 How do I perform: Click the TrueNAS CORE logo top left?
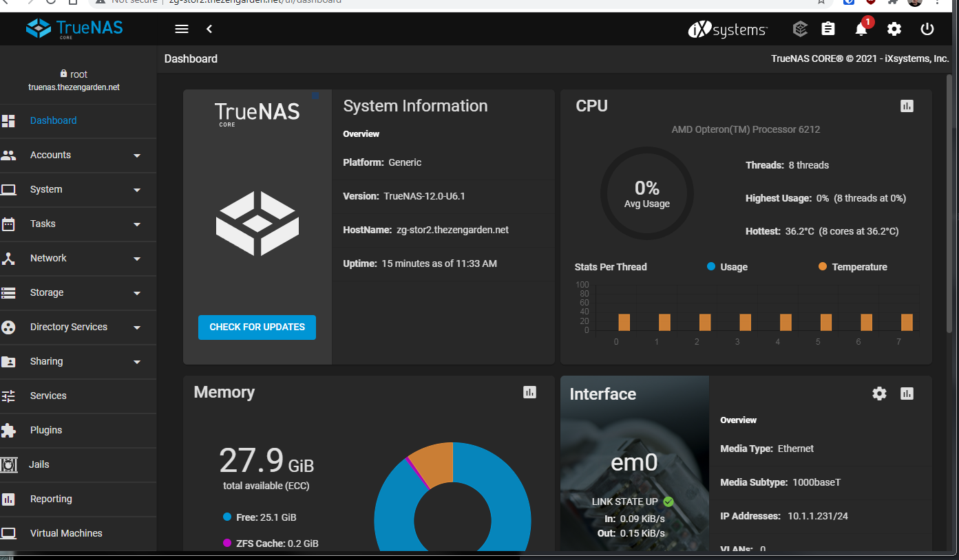[x=74, y=28]
